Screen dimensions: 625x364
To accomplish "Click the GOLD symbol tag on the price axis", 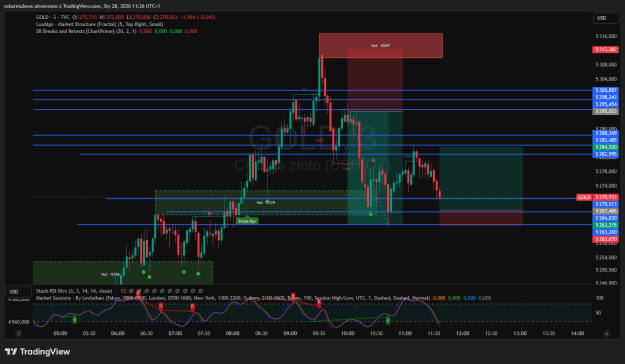I will click(584, 197).
